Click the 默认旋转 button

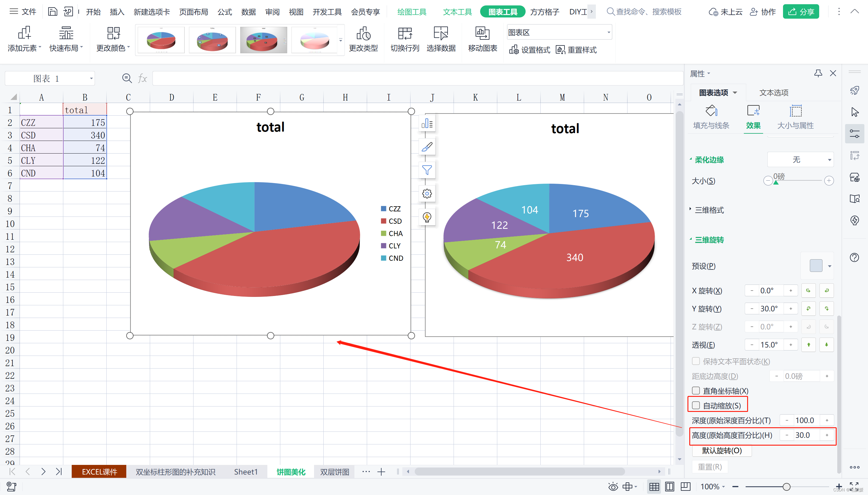[x=722, y=450]
